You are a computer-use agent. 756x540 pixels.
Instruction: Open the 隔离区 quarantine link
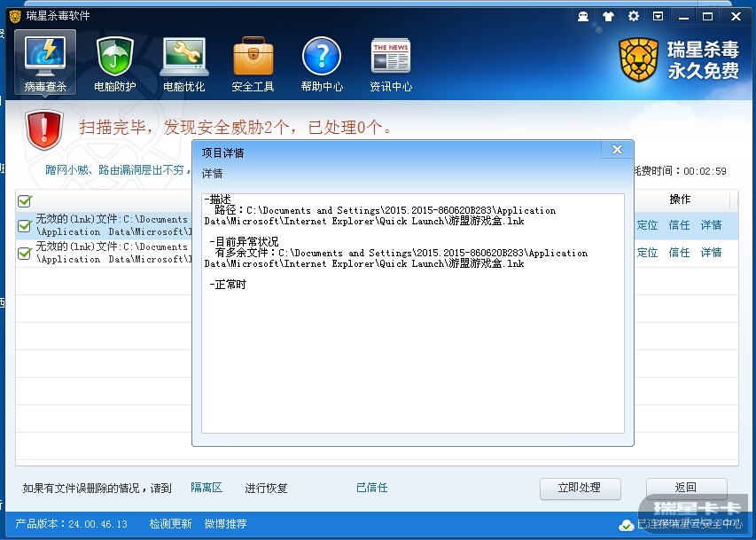(x=207, y=488)
